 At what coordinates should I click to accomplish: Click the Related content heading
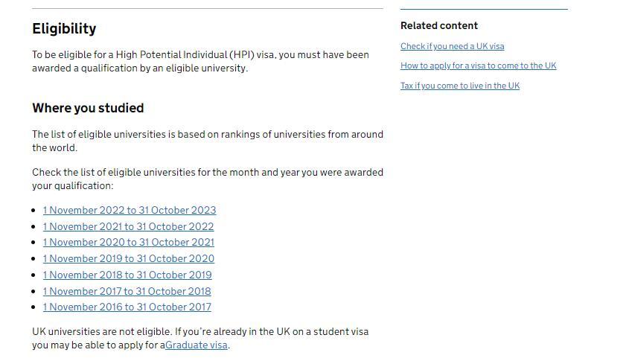point(439,25)
